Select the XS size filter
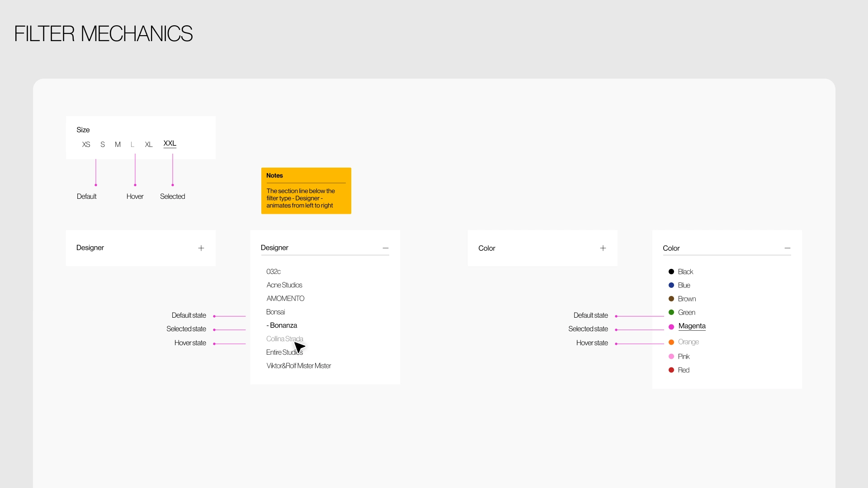This screenshot has height=488, width=868. tap(86, 144)
